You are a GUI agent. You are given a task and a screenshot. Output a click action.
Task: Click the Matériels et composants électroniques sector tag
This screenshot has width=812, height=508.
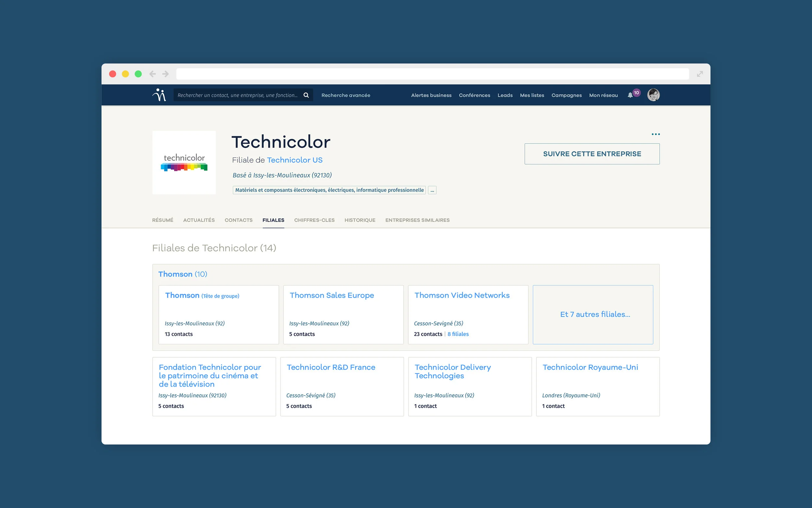click(x=329, y=190)
